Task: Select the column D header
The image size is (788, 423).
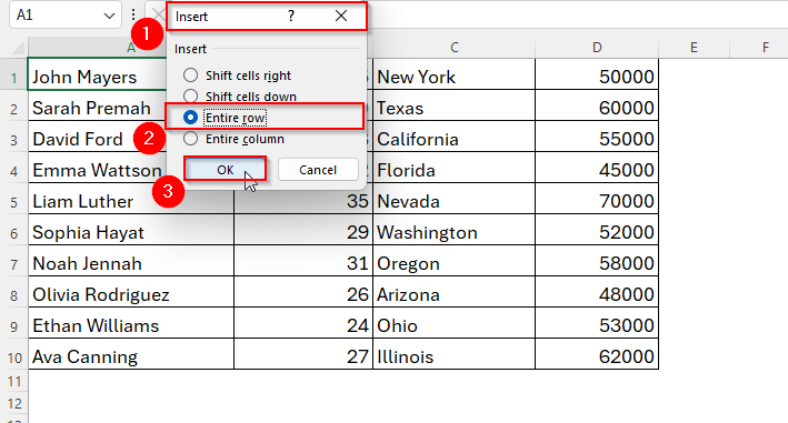Action: tap(596, 47)
